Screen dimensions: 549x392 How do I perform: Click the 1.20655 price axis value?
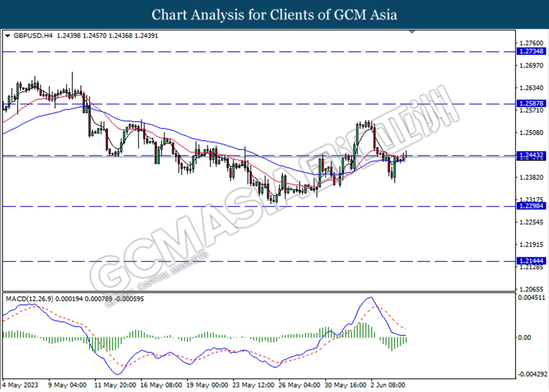[531, 289]
